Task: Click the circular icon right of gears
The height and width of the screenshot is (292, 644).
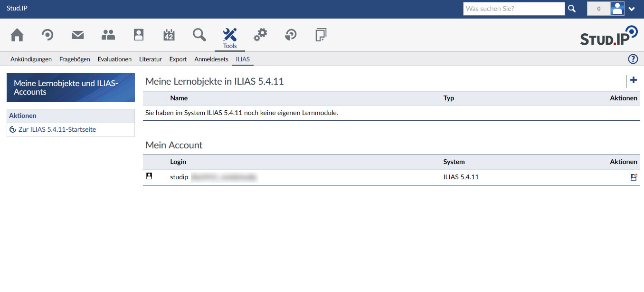Action: click(291, 35)
